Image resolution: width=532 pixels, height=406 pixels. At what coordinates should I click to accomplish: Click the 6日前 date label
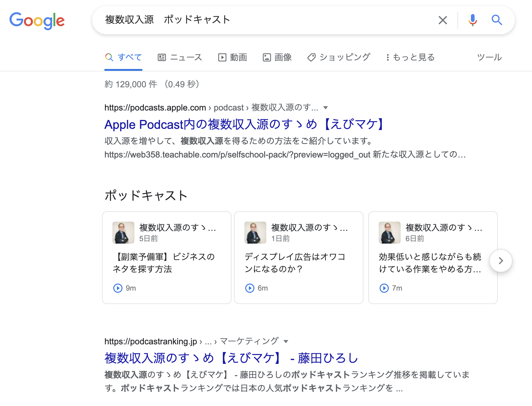[x=415, y=238]
